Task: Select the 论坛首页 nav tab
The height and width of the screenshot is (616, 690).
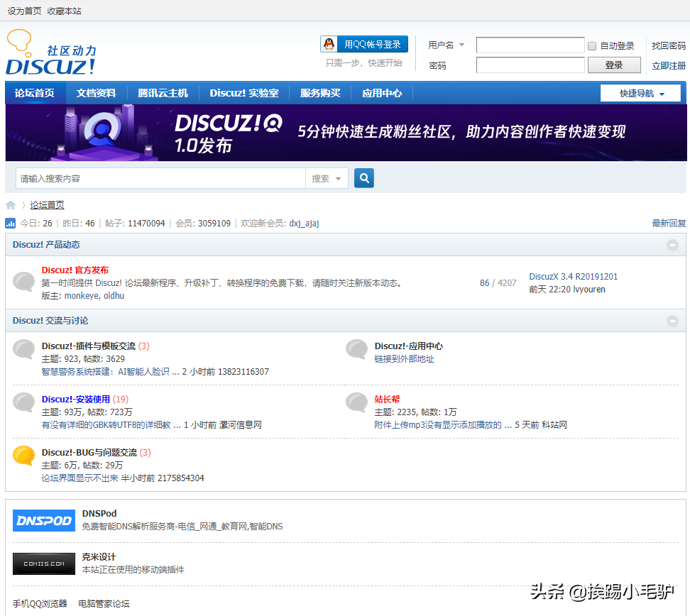Action: [35, 93]
